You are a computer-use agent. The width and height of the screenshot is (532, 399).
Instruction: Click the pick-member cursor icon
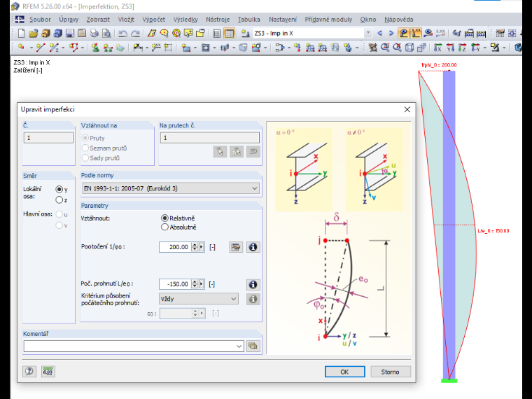(220, 151)
